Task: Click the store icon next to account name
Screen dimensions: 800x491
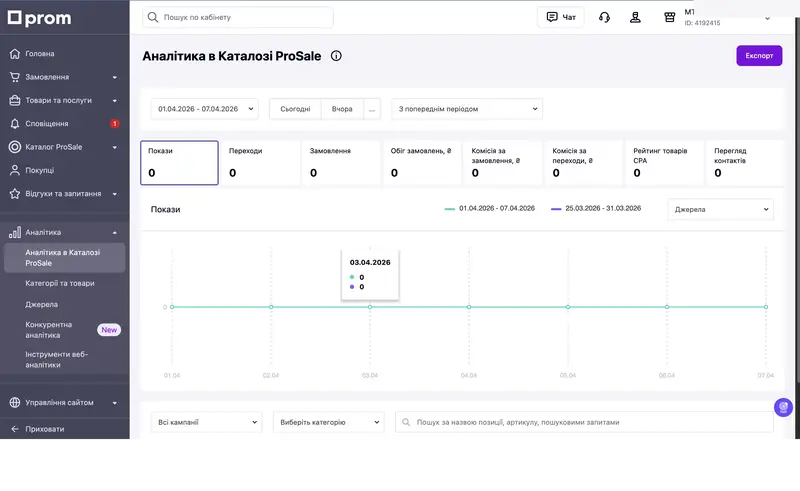Action: click(x=669, y=17)
